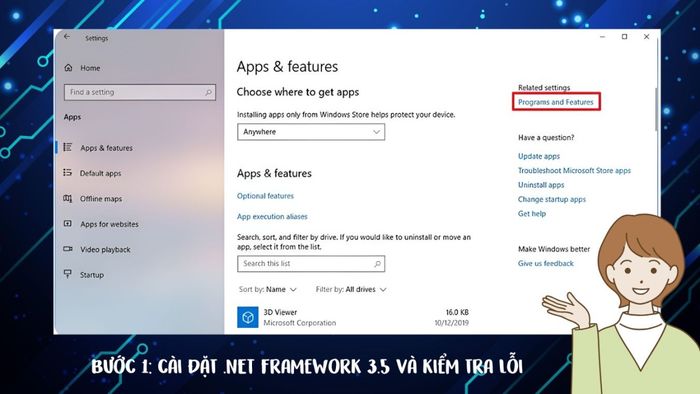This screenshot has width=700, height=394.
Task: Open the Filter by All drives dropdown
Action: click(351, 290)
